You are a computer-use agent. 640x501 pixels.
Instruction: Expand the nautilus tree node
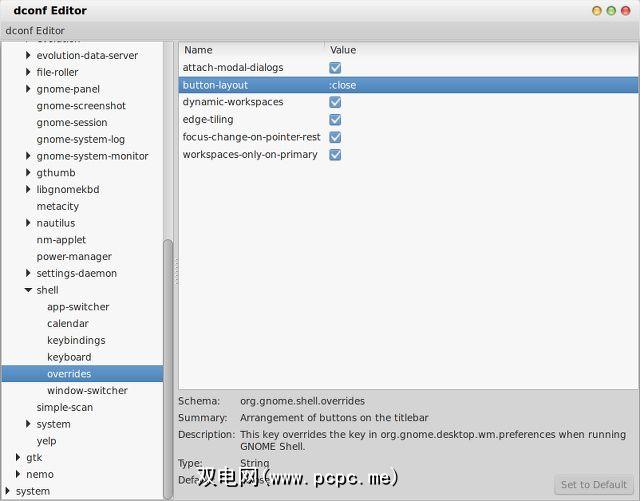[28, 223]
